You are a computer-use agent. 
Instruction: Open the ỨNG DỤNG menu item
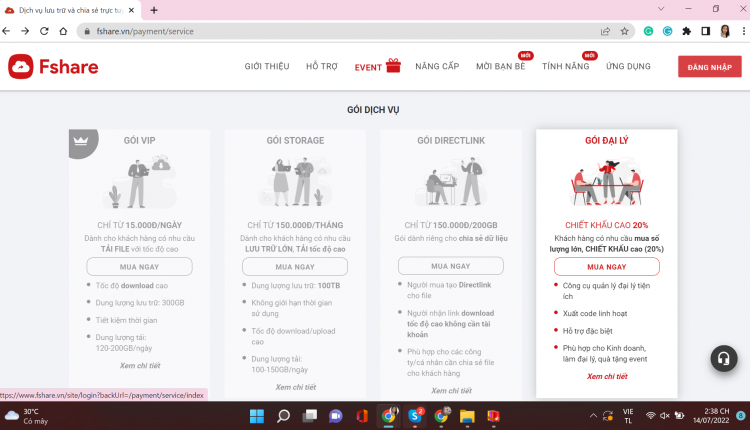[x=628, y=66]
